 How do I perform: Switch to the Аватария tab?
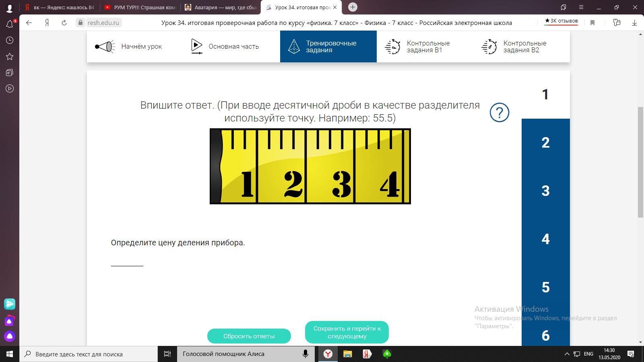[x=221, y=7]
